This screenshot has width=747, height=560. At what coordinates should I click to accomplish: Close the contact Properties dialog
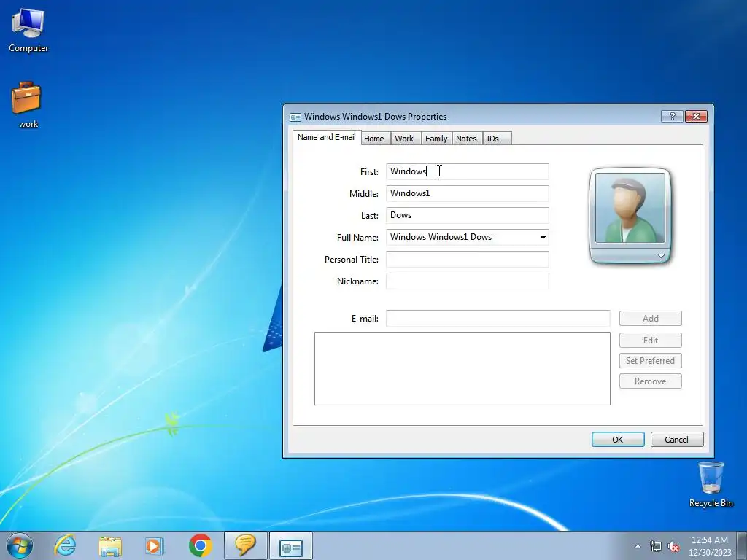[696, 116]
